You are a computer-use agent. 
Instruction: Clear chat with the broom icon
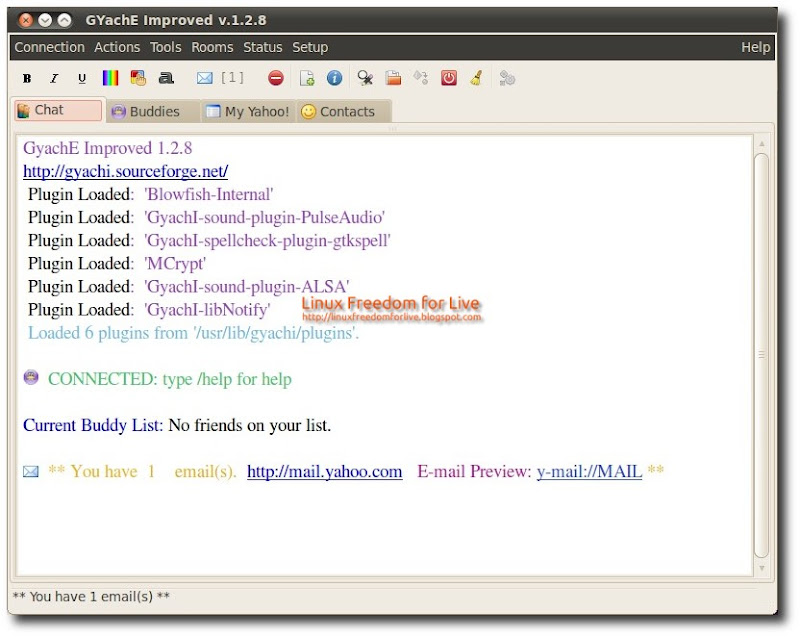[477, 78]
